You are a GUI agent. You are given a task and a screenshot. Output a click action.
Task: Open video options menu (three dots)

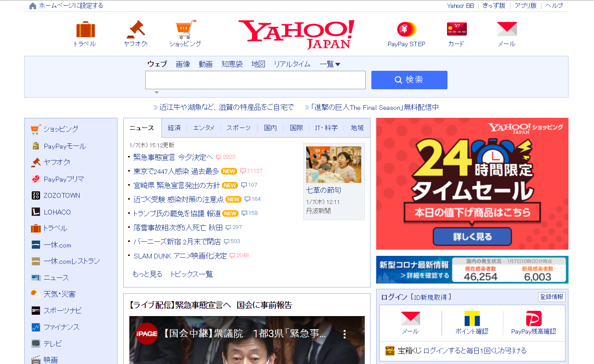point(345,334)
